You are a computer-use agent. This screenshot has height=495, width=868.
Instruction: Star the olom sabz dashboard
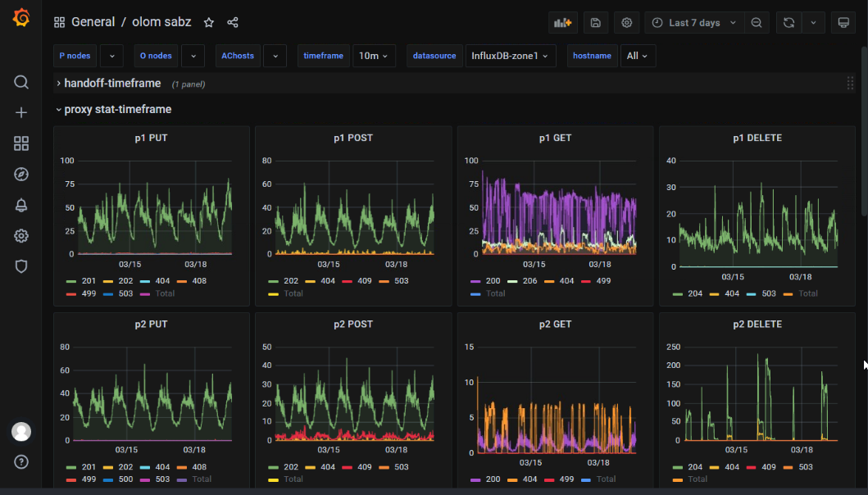point(209,23)
